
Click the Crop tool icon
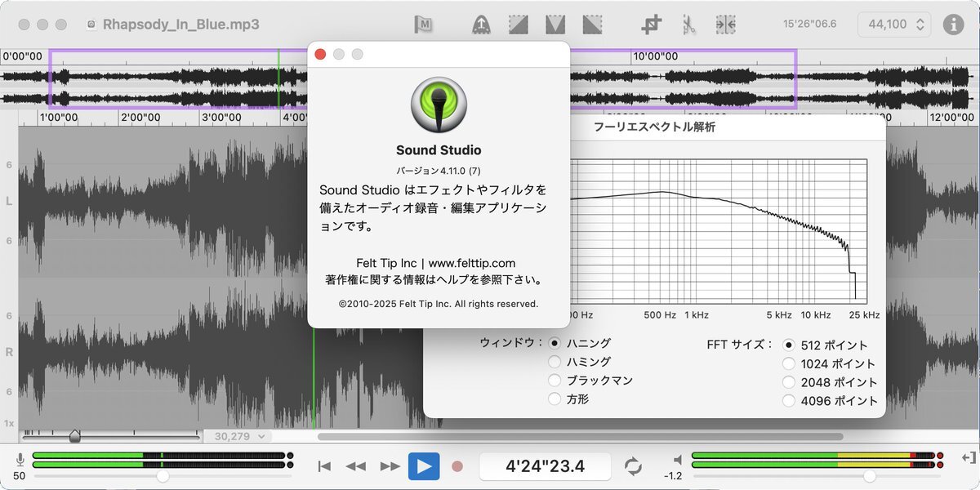click(x=651, y=24)
